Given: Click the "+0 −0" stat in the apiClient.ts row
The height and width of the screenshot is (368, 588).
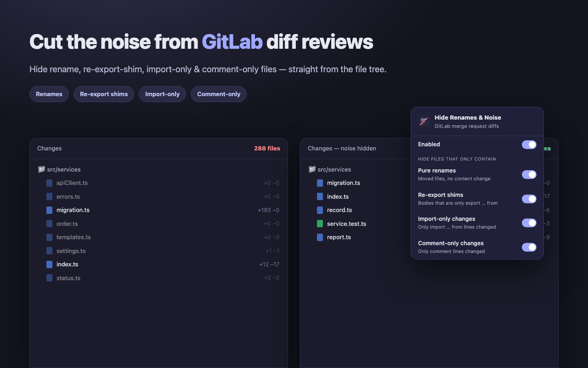Looking at the screenshot, I should pyautogui.click(x=271, y=183).
